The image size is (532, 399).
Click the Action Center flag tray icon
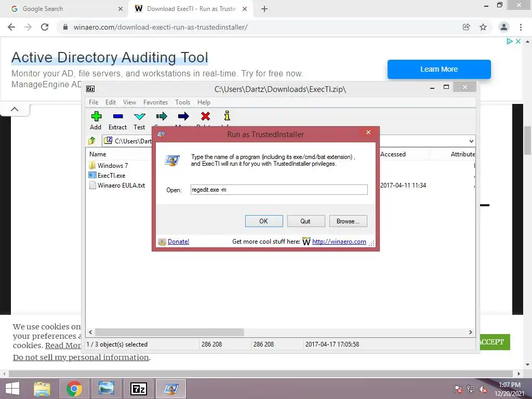pyautogui.click(x=458, y=389)
